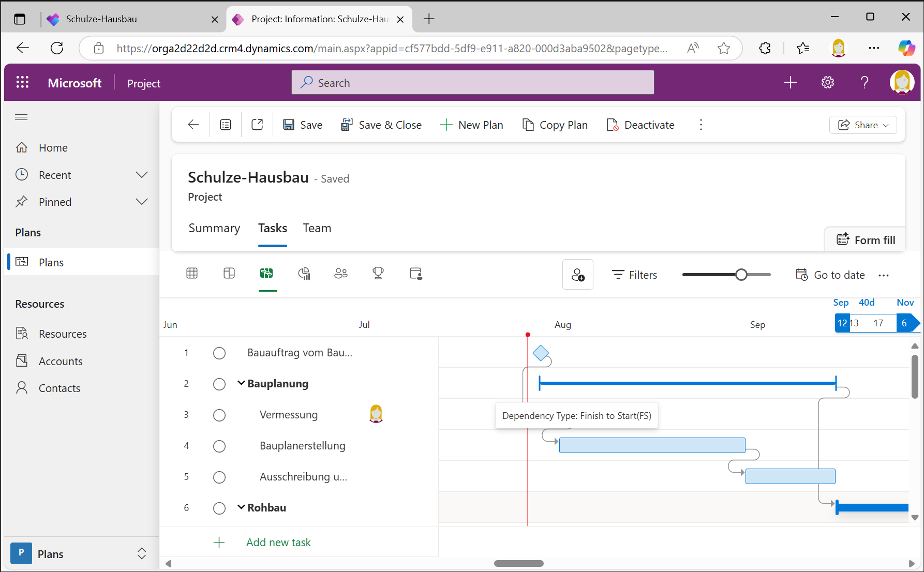Viewport: 924px width, 572px height.
Task: Click Copy Plan
Action: (x=555, y=125)
